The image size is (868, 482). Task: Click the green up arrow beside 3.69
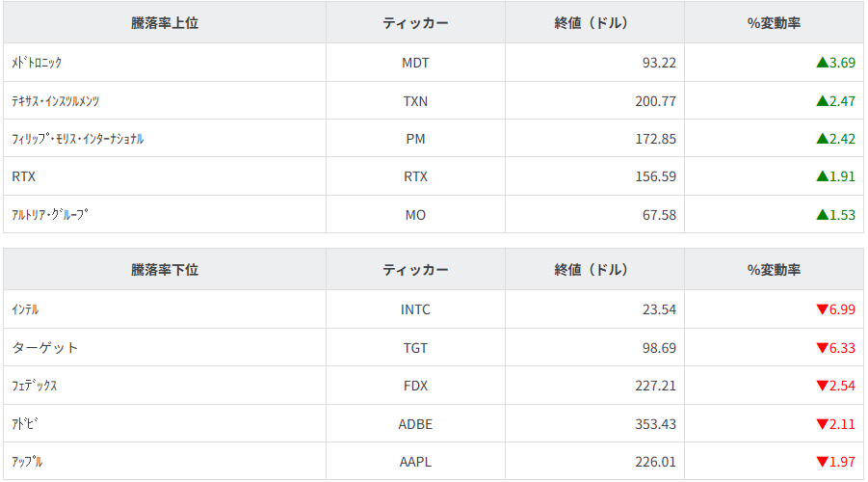[x=822, y=63]
